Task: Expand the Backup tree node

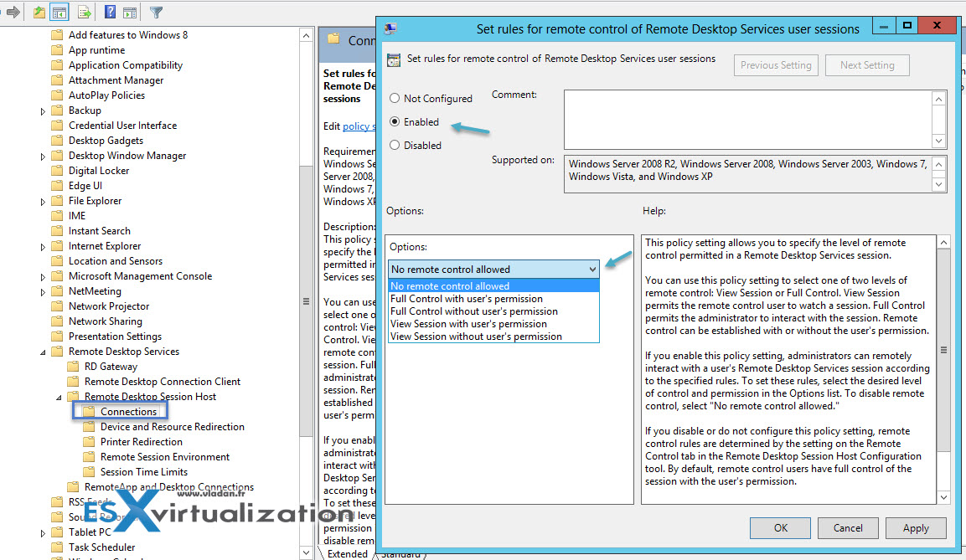Action: point(43,111)
